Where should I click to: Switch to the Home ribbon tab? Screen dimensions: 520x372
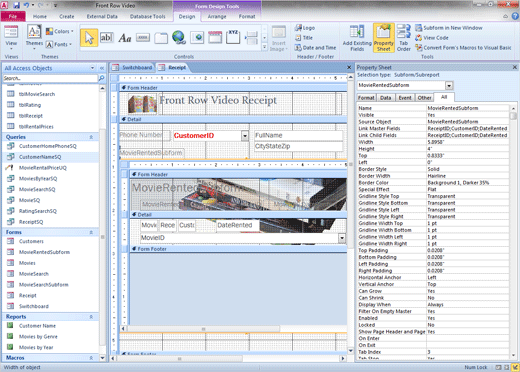[40, 16]
